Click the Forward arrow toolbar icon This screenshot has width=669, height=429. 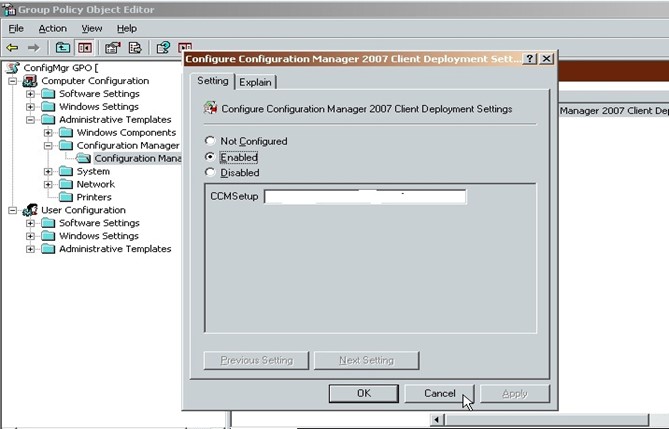point(34,47)
